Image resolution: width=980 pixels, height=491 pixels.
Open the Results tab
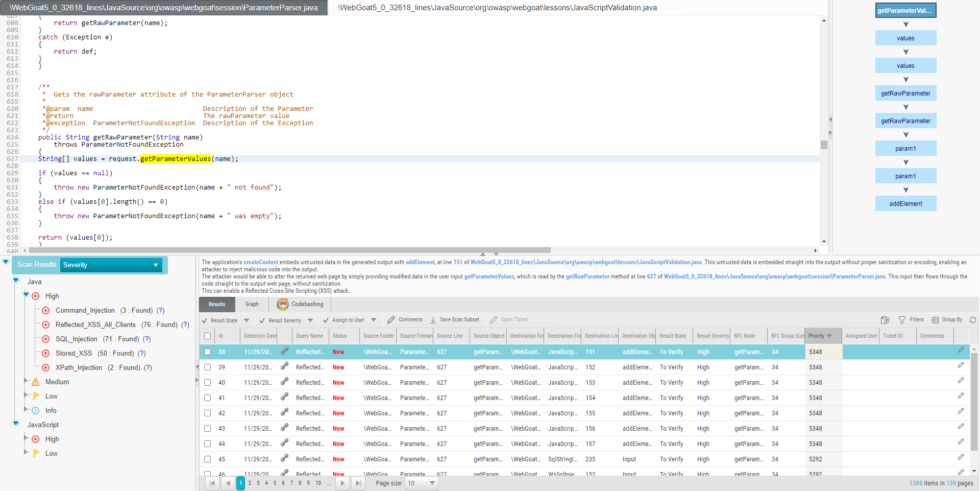tap(217, 305)
